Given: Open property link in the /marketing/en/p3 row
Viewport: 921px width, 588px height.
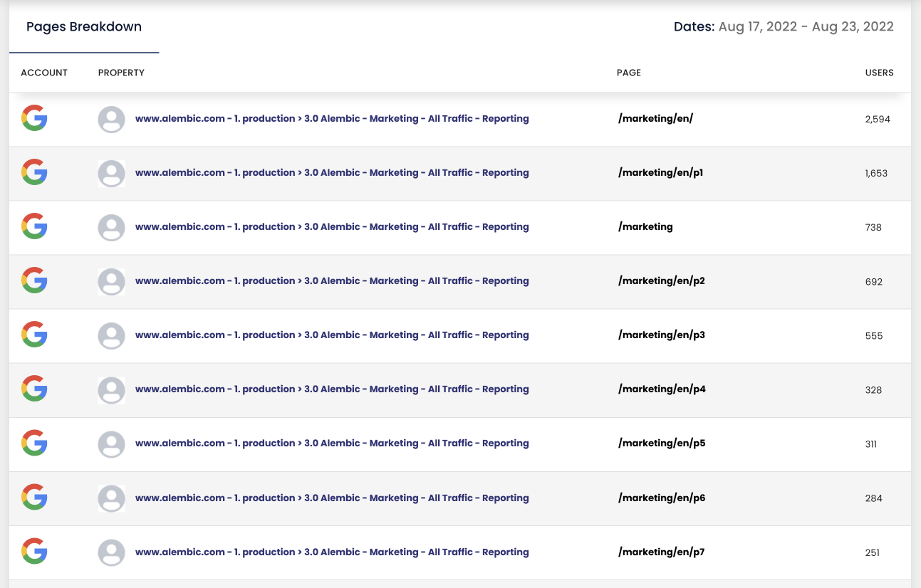Looking at the screenshot, I should point(332,335).
